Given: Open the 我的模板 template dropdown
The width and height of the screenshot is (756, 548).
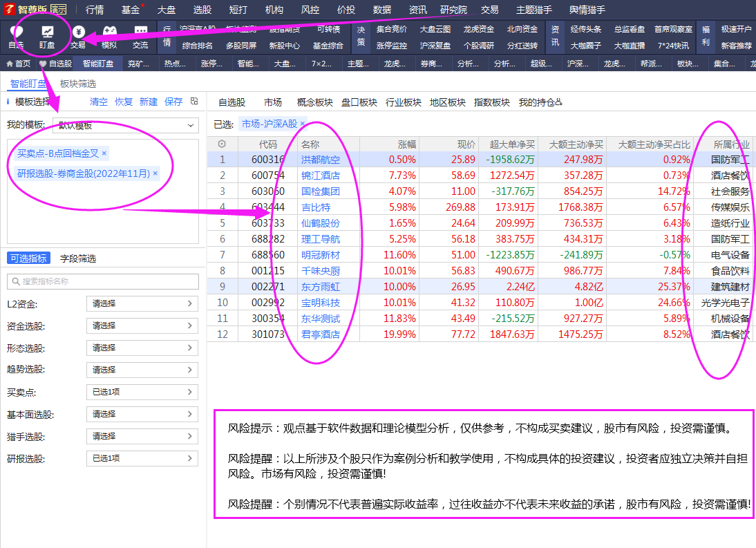Looking at the screenshot, I should 126,125.
